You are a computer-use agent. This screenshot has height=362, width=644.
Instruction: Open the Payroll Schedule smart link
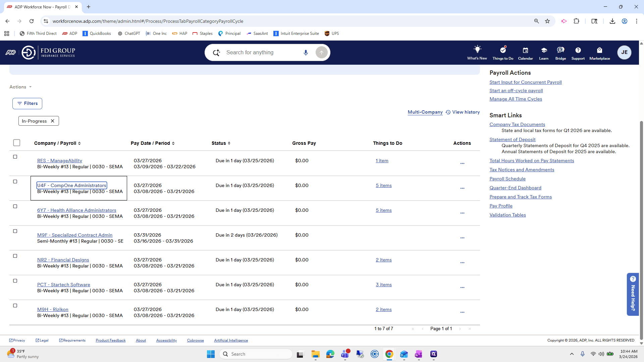[x=507, y=179]
